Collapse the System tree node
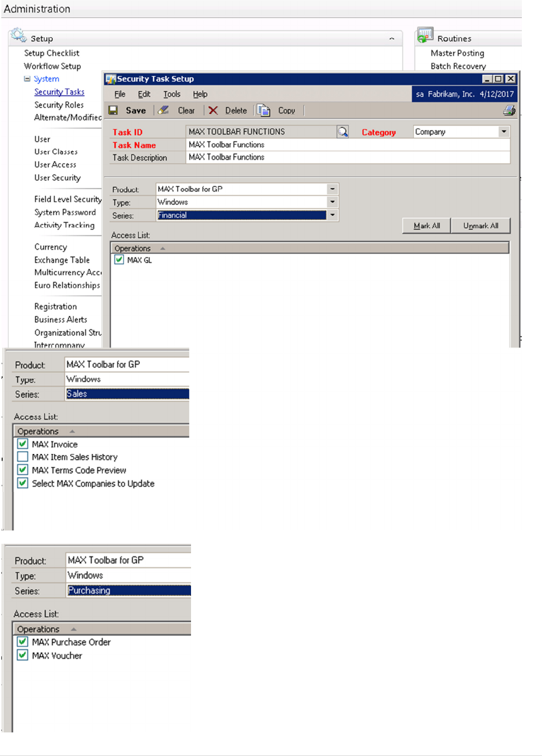542x756 pixels. [x=27, y=79]
